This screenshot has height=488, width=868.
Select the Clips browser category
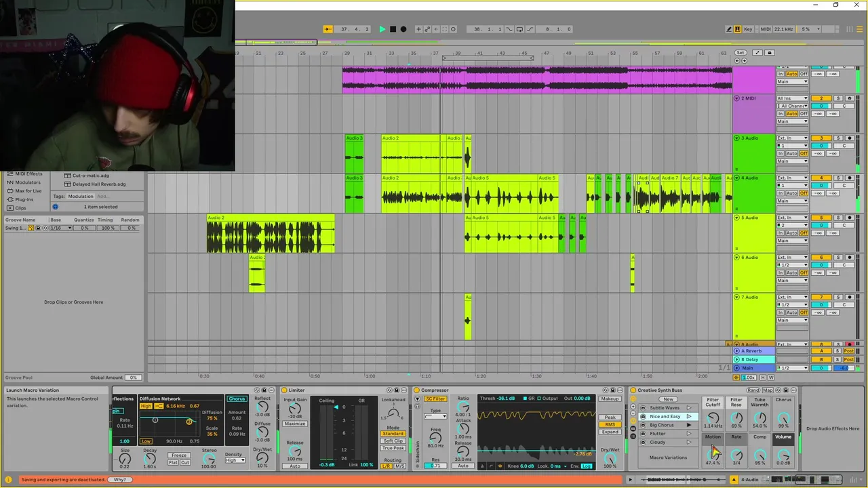(x=21, y=208)
